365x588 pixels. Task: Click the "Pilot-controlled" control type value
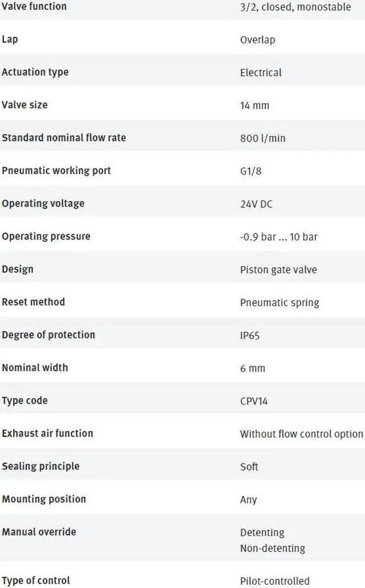(x=275, y=581)
